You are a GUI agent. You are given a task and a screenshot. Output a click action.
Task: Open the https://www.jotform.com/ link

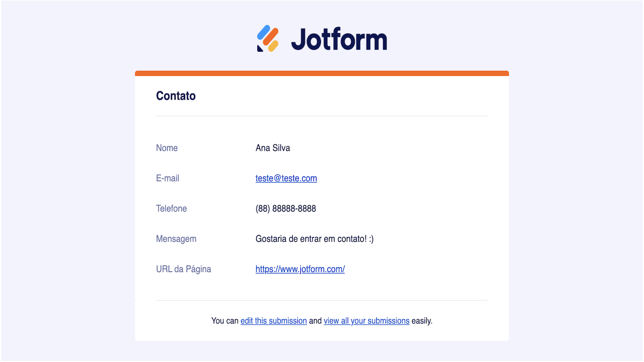[x=300, y=269]
